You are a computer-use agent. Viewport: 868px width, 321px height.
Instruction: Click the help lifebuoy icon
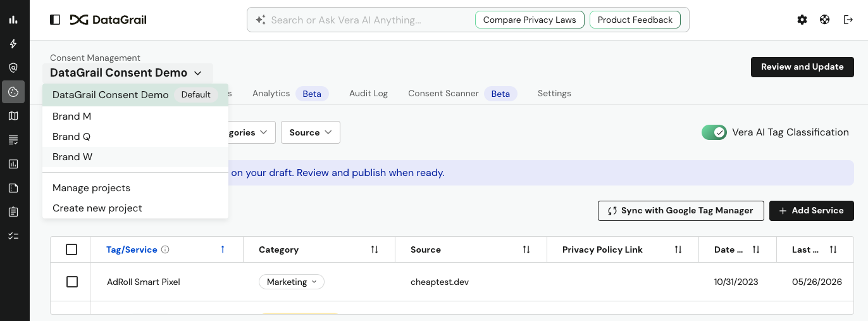coord(825,20)
